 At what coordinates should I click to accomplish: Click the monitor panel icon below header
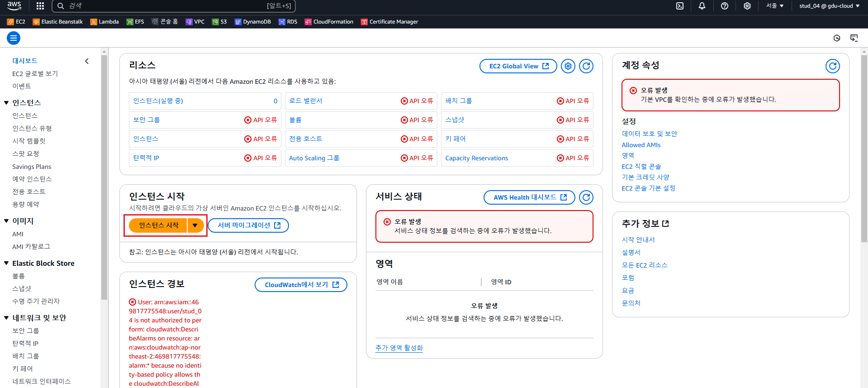pos(854,38)
